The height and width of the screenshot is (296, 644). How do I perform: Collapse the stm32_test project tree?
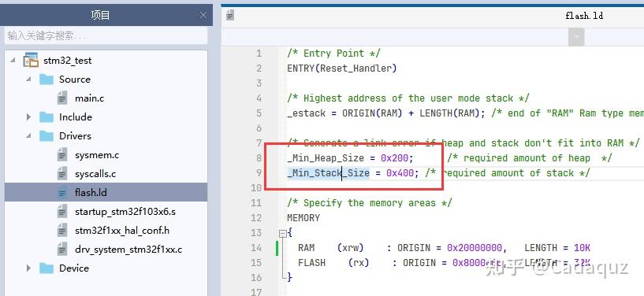coord(13,61)
